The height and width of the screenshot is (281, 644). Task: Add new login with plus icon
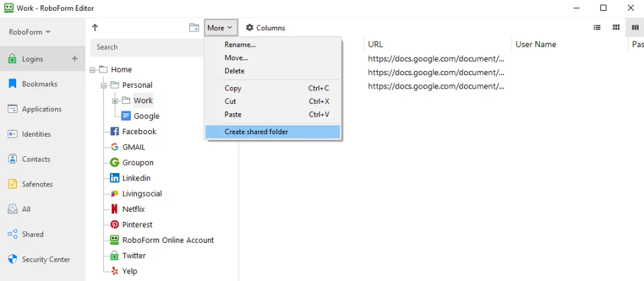pos(74,59)
